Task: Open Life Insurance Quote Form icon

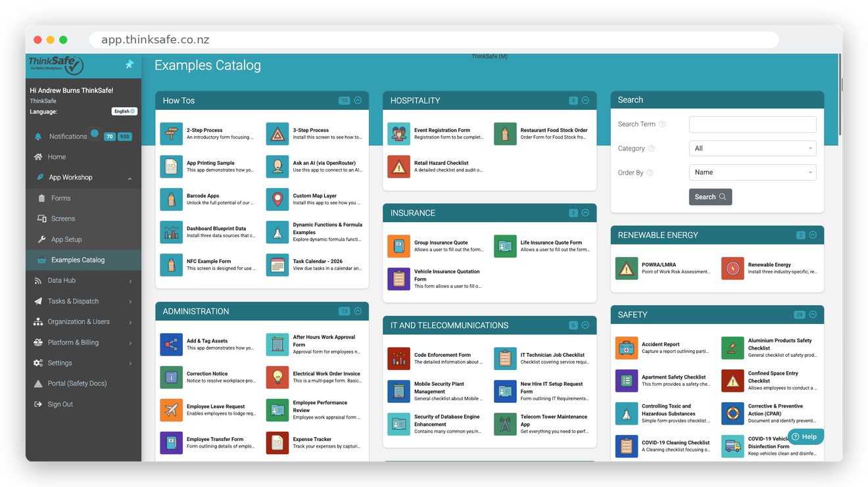Action: pyautogui.click(x=505, y=246)
